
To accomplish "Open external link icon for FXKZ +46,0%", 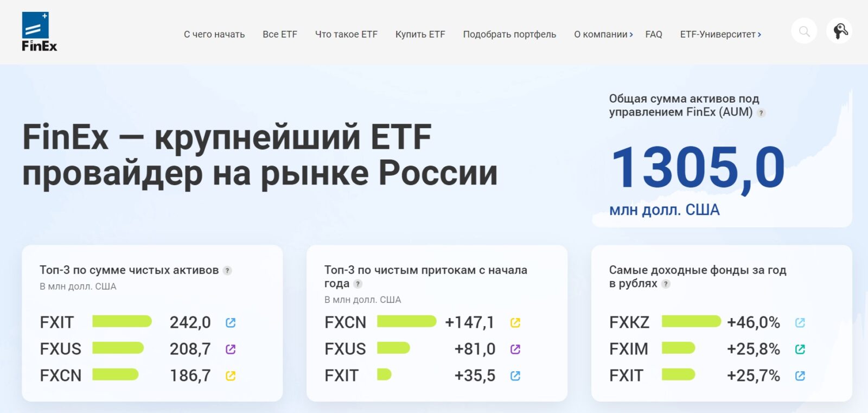I will [800, 323].
